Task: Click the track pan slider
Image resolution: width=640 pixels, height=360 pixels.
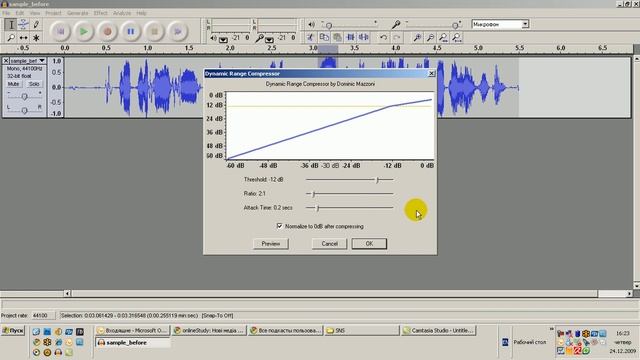Action: point(24,110)
